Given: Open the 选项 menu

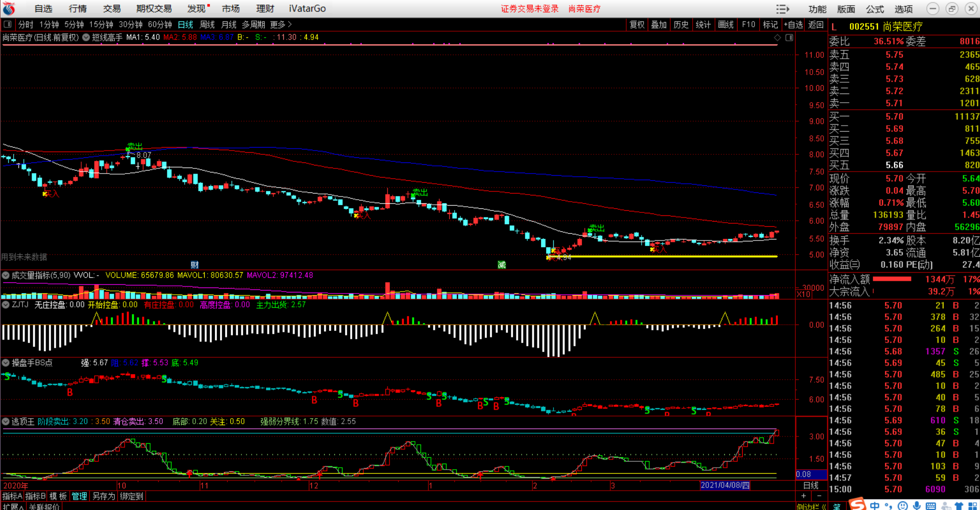Looking at the screenshot, I should point(903,9).
